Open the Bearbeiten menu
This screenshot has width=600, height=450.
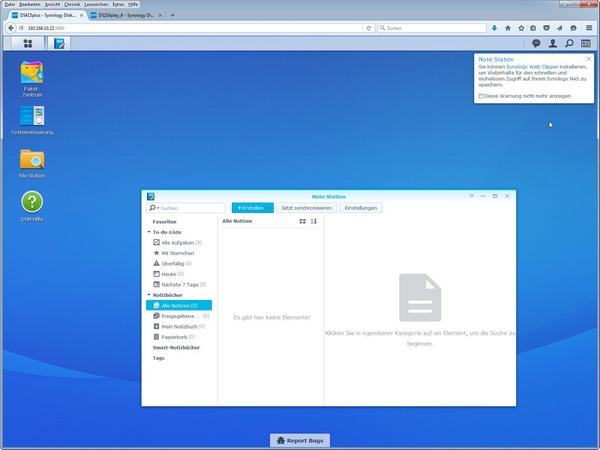click(30, 4)
